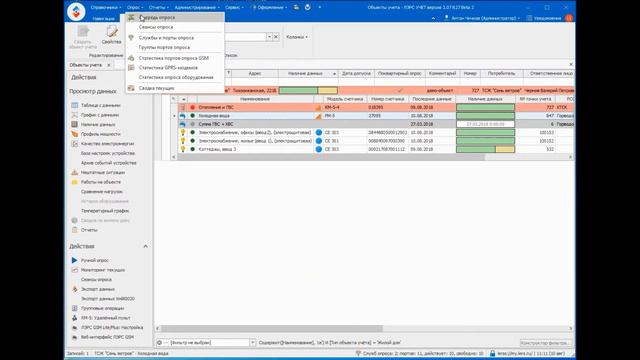Click the Конструктор фильтра button
Viewport: 640px width, 360px height.
(546, 343)
